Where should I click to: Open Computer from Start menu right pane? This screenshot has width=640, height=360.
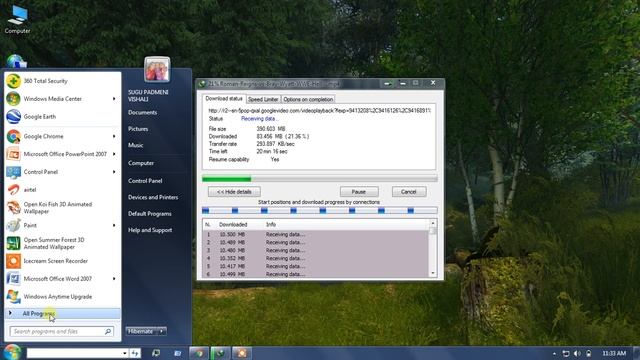[x=141, y=163]
